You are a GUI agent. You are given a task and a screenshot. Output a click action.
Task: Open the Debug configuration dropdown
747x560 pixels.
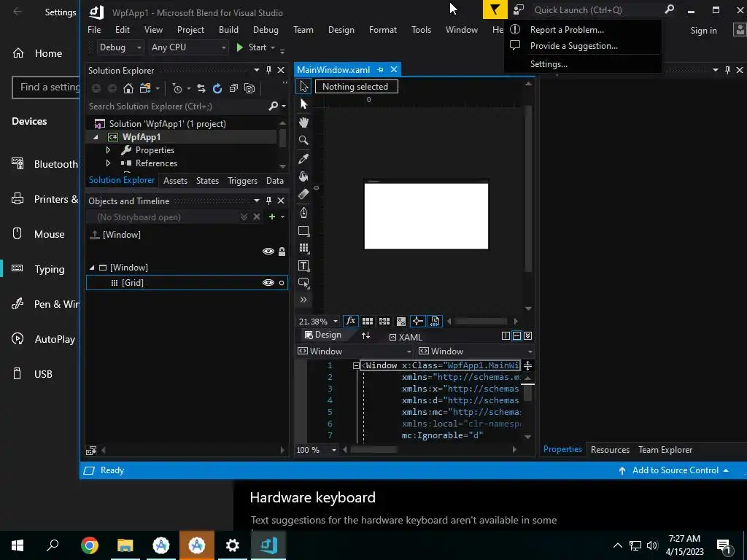pyautogui.click(x=120, y=47)
